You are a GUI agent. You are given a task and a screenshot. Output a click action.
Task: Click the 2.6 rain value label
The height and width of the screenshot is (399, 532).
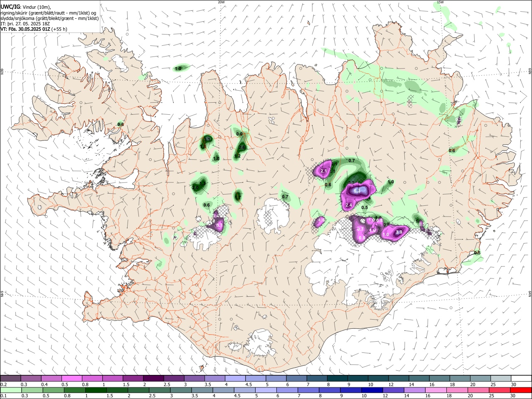click(242, 147)
